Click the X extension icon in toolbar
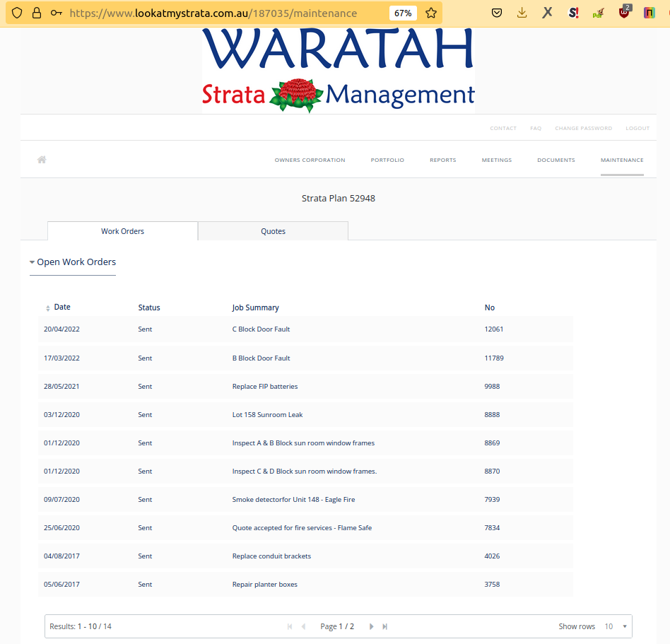670x644 pixels. pyautogui.click(x=547, y=13)
